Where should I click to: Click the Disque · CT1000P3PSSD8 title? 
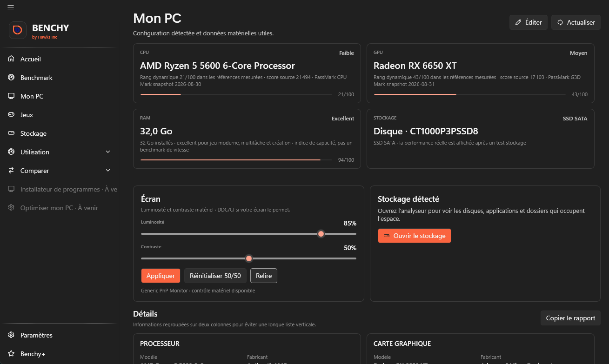[426, 131]
